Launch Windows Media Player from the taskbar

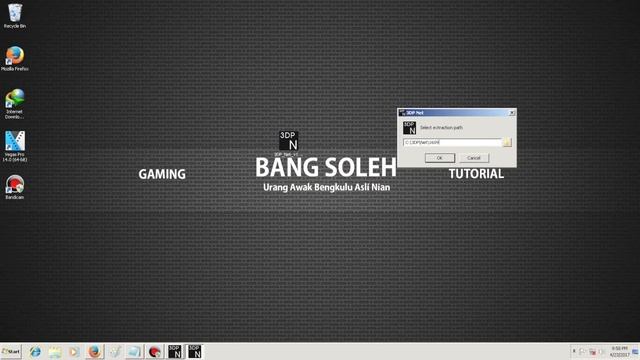click(x=74, y=351)
